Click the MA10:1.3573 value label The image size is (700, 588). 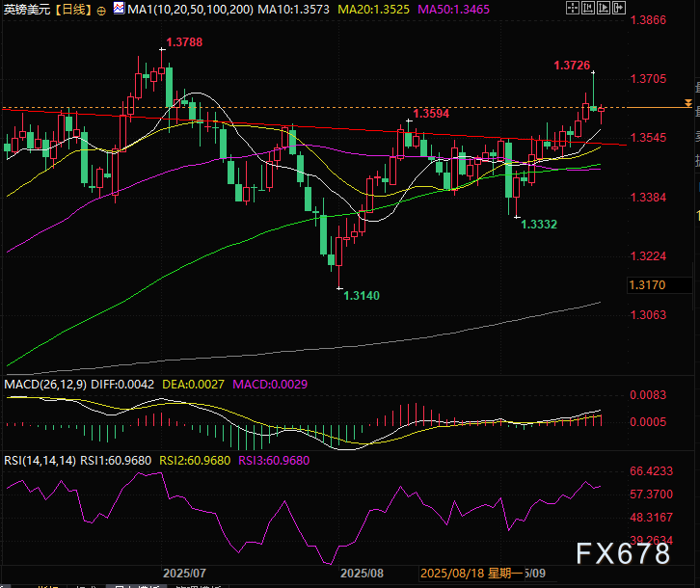coord(292,10)
